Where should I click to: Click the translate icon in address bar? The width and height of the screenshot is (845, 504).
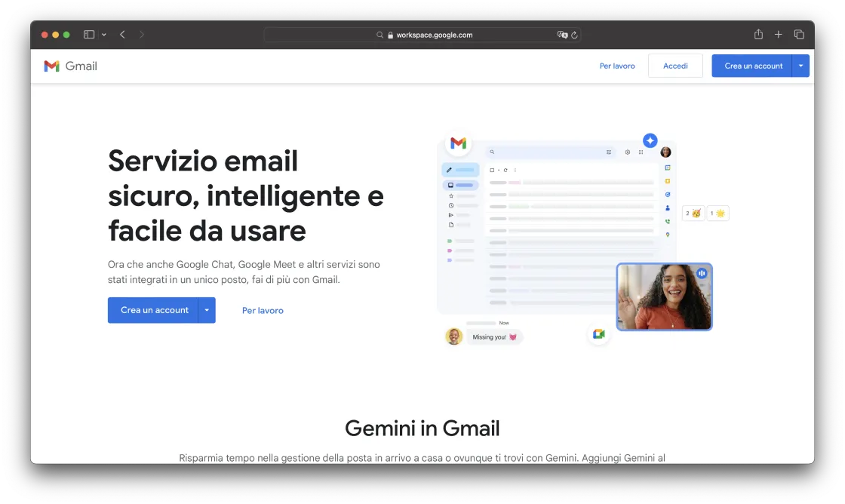click(x=562, y=35)
